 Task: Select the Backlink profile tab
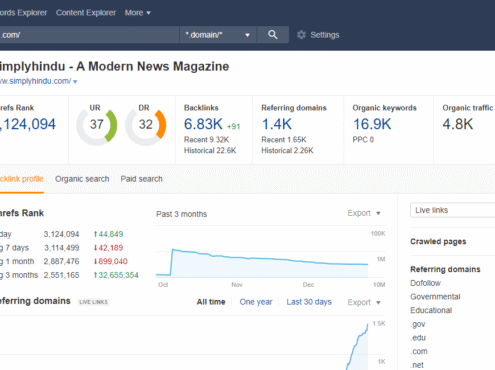point(22,179)
